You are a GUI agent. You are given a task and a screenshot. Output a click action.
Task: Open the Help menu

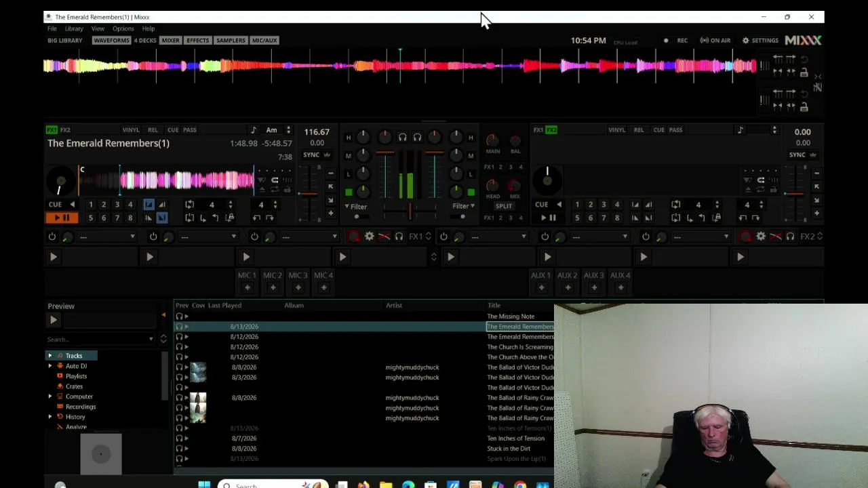[149, 29]
